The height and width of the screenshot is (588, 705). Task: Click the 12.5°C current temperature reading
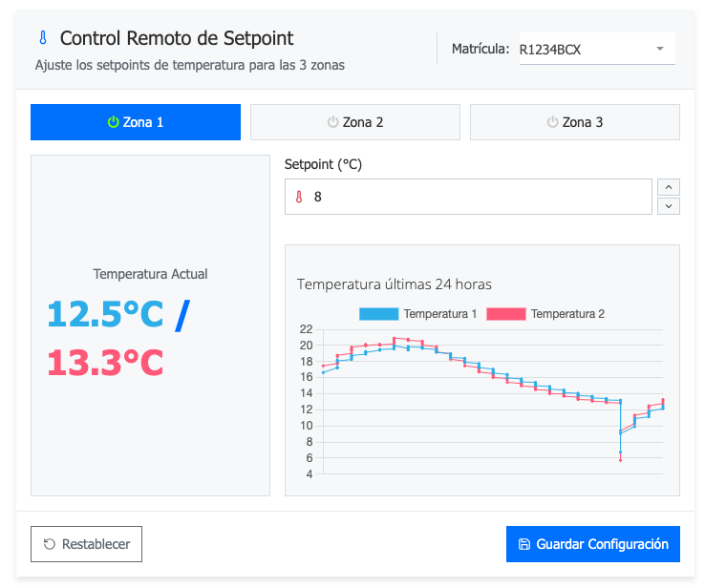tap(105, 314)
